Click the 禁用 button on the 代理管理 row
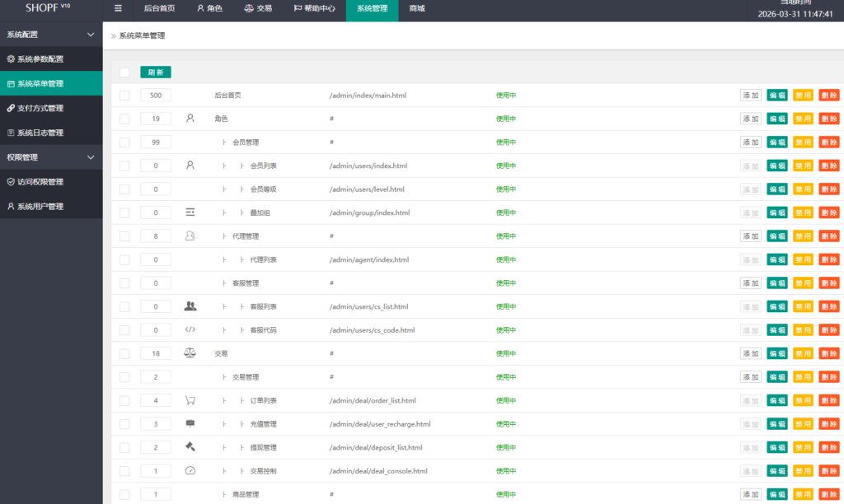Screen dimensions: 844x504 point(802,236)
